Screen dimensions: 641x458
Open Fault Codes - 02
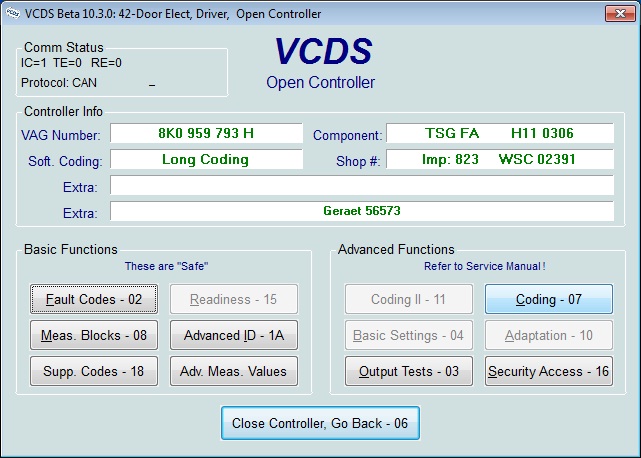pos(93,299)
